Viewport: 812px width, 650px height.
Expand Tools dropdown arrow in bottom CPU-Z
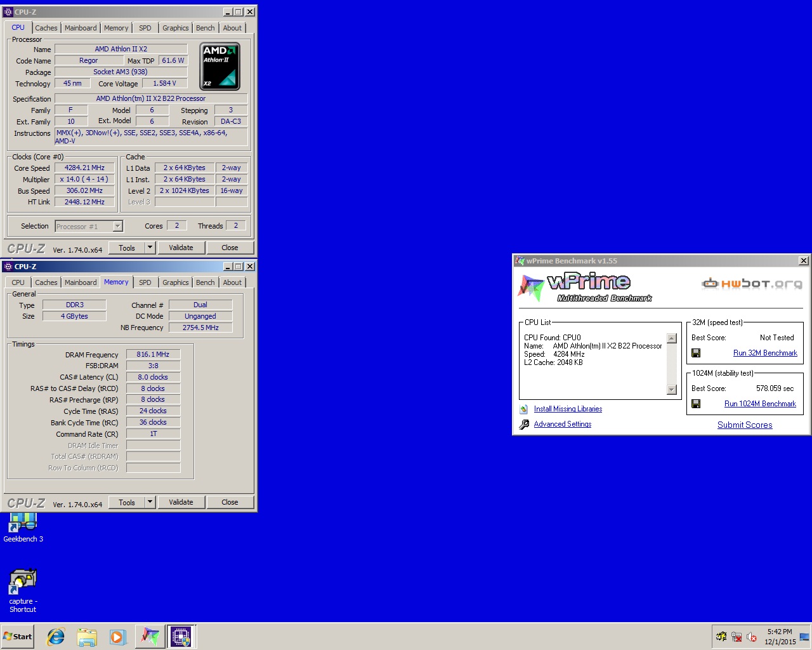pyautogui.click(x=150, y=502)
